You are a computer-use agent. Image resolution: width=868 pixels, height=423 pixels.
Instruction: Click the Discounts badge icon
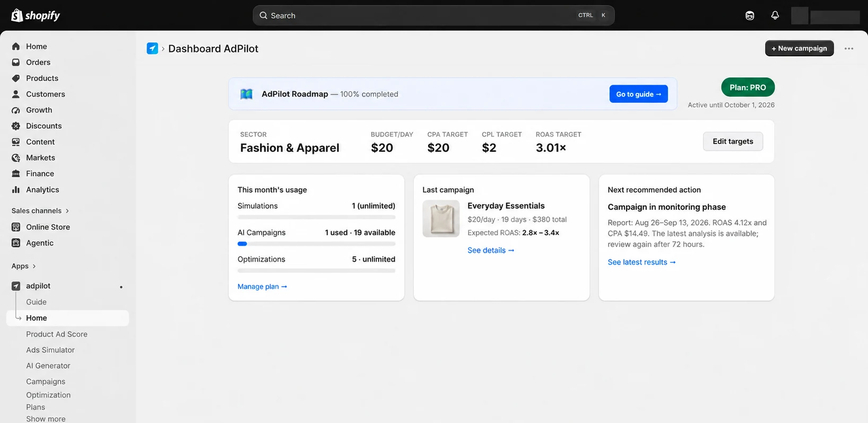click(16, 126)
